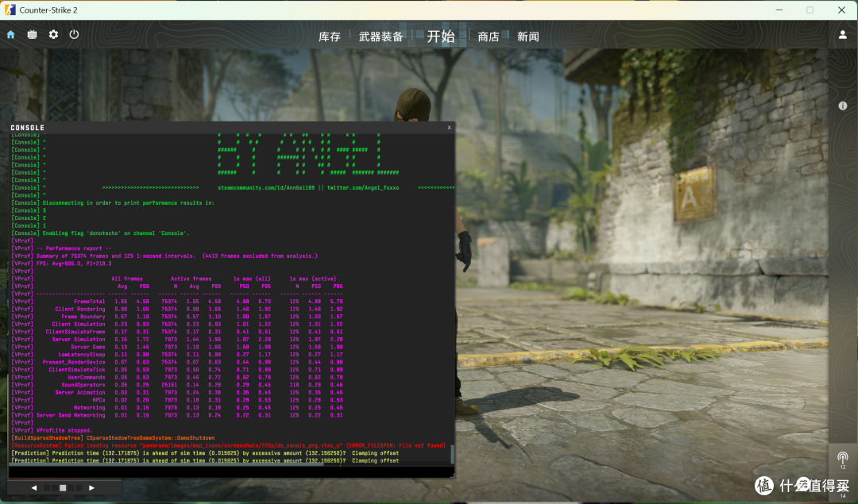Click the "1s max (active)" column header
The width and height of the screenshot is (858, 504).
click(313, 279)
